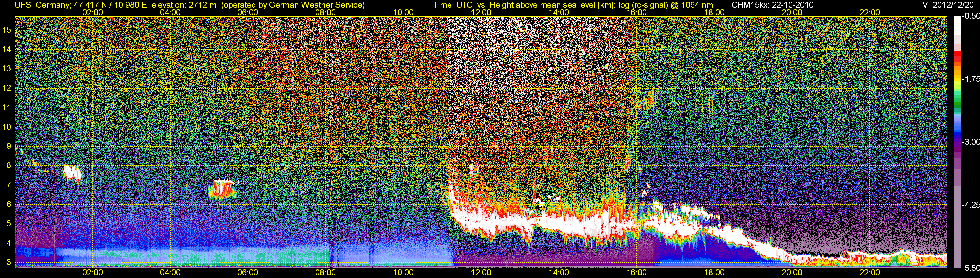
Task: Click the 20:00 label on top time axis
Action: 792,12
